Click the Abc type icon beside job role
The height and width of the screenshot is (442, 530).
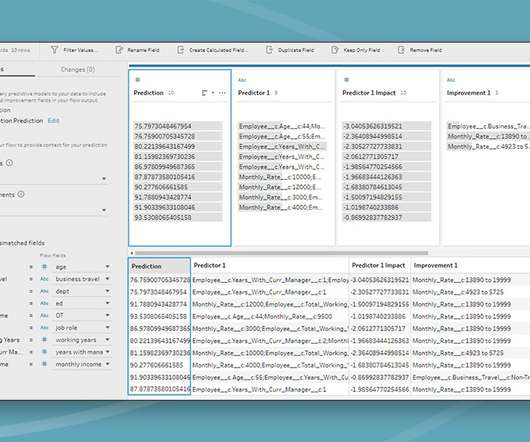click(44, 327)
